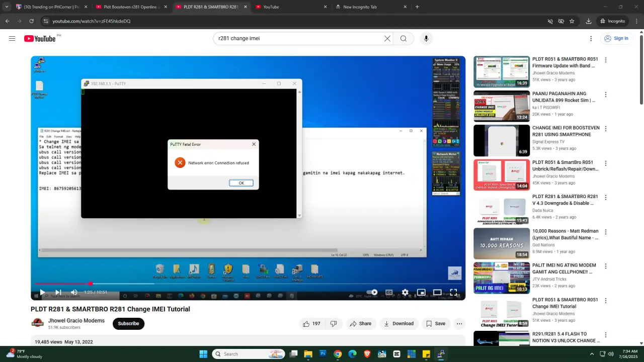Go back to previous page
Viewport: 644px width, 362px height.
pos(7,21)
